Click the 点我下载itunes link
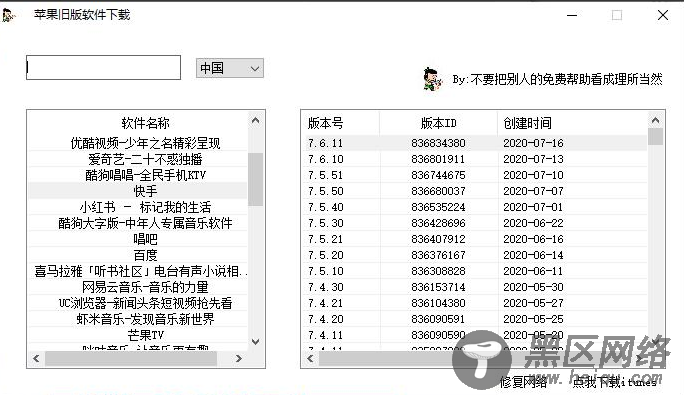Image resolution: width=684 pixels, height=395 pixels. (614, 382)
